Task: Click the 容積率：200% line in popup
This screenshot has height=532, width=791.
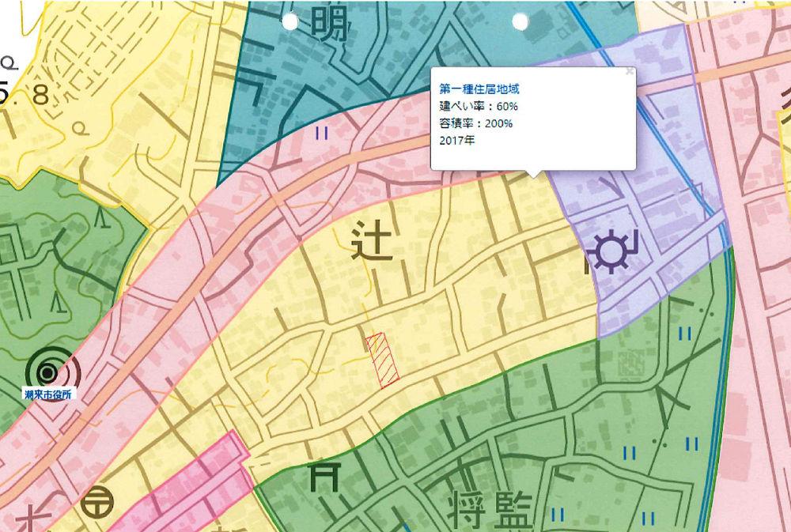Action: [x=475, y=123]
